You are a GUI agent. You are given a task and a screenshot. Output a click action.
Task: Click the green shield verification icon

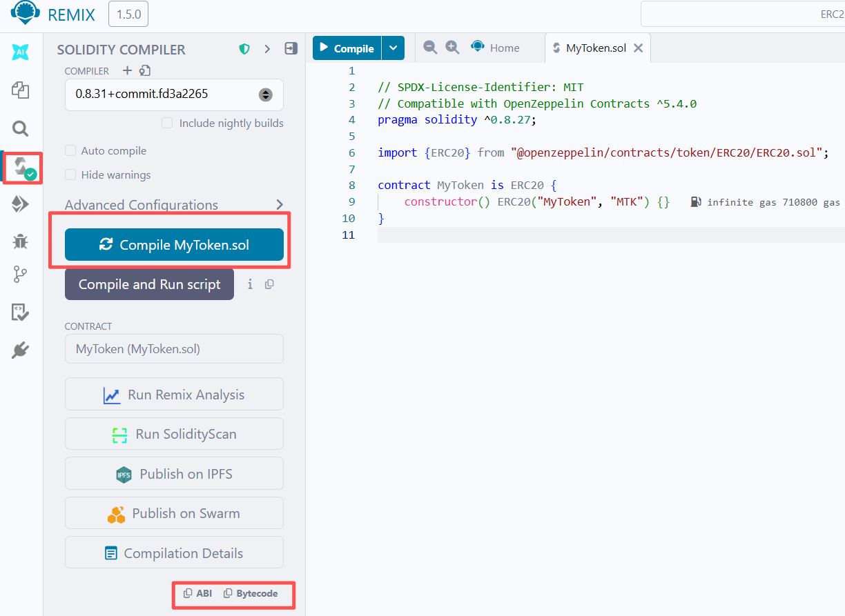[x=244, y=49]
